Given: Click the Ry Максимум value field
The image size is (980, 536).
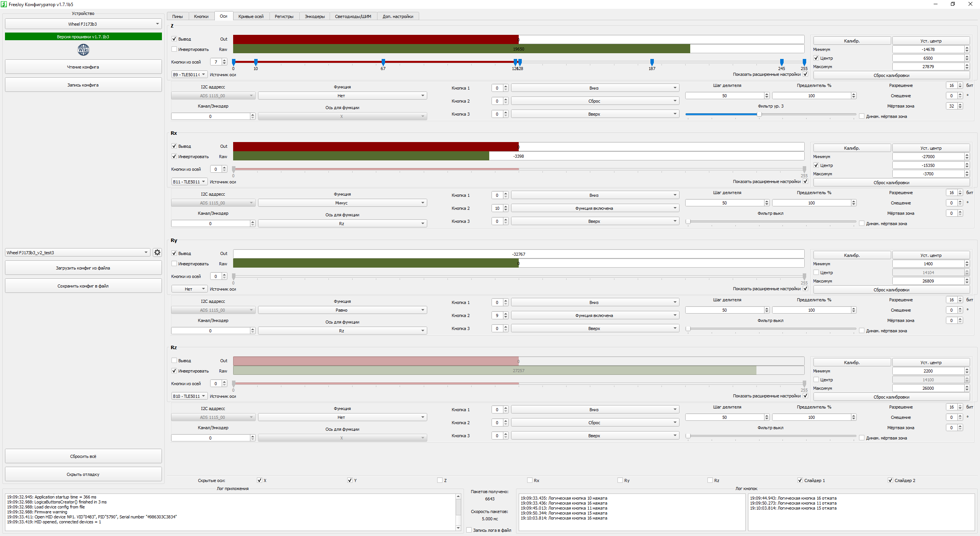Looking at the screenshot, I should point(928,281).
